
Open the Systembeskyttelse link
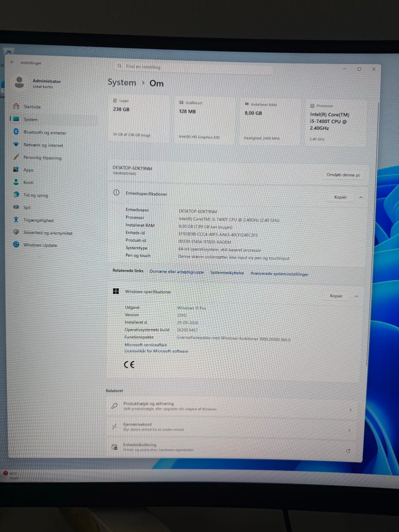(x=227, y=273)
